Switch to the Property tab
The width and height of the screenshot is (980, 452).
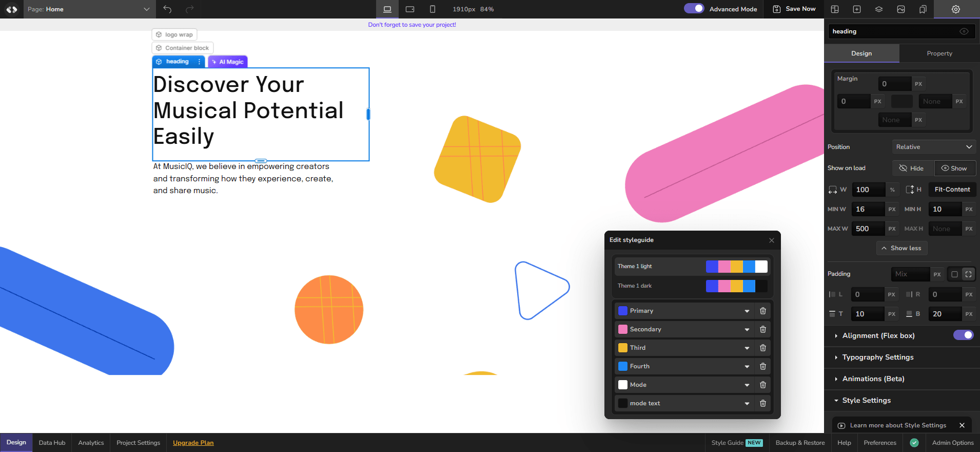pos(939,53)
